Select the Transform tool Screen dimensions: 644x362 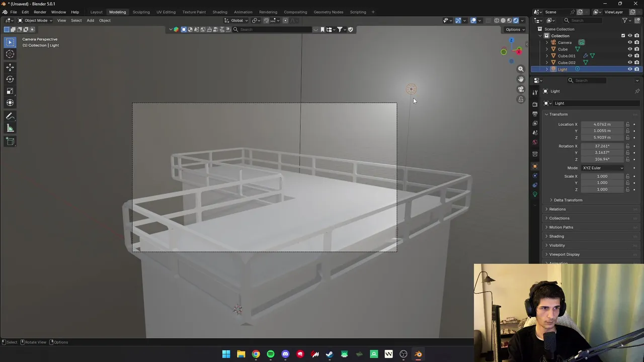(x=10, y=103)
